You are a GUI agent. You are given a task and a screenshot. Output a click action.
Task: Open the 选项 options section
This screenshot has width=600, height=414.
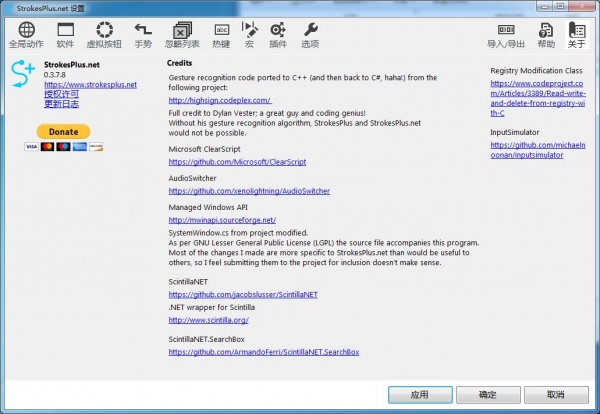pyautogui.click(x=310, y=35)
